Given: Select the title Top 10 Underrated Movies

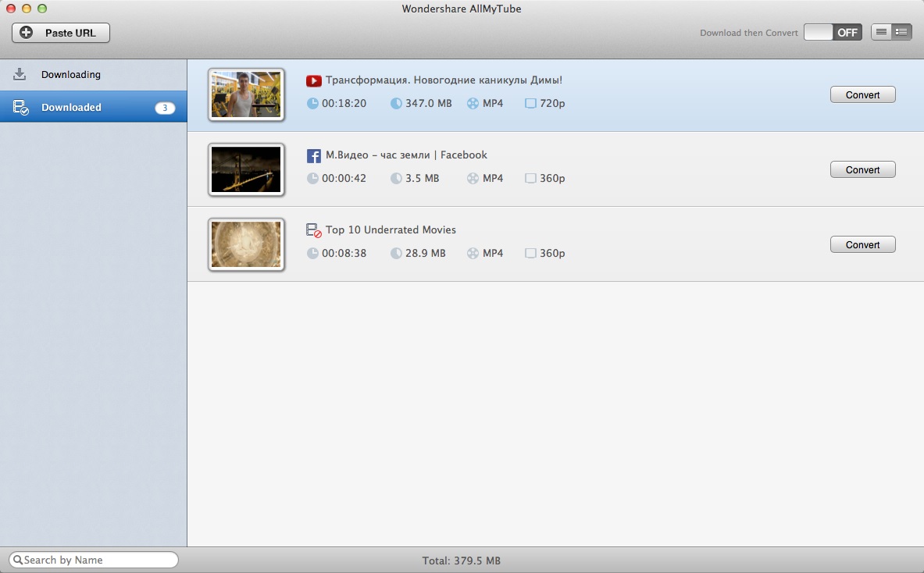Looking at the screenshot, I should pyautogui.click(x=391, y=230).
